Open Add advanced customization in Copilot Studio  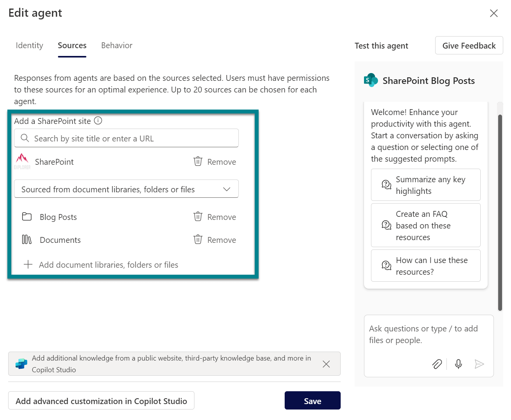[x=101, y=401]
